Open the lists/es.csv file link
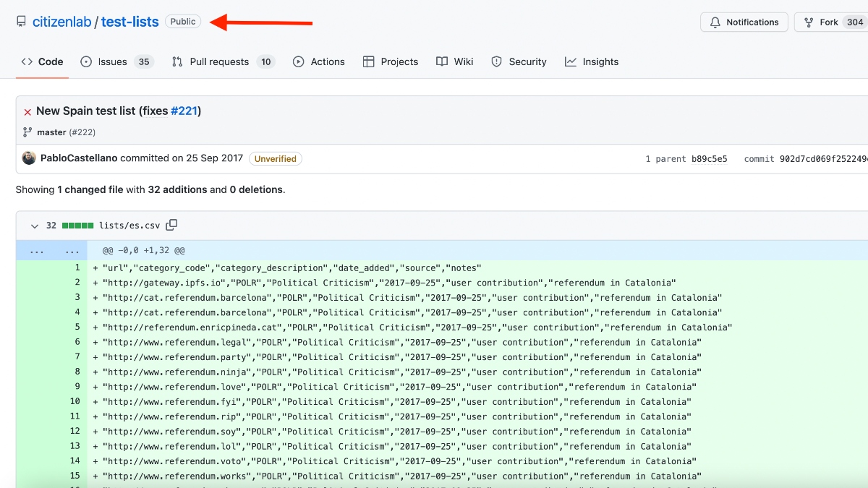 tap(129, 226)
